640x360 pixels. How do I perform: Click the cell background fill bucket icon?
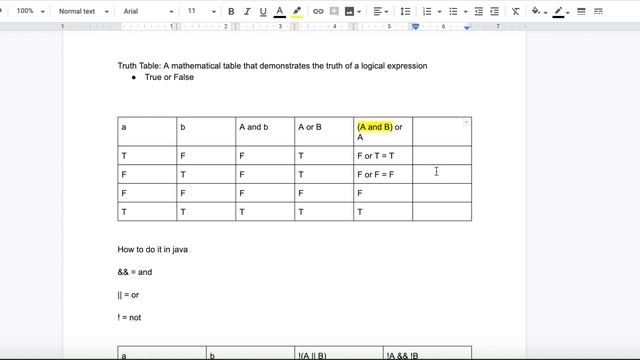(x=536, y=11)
